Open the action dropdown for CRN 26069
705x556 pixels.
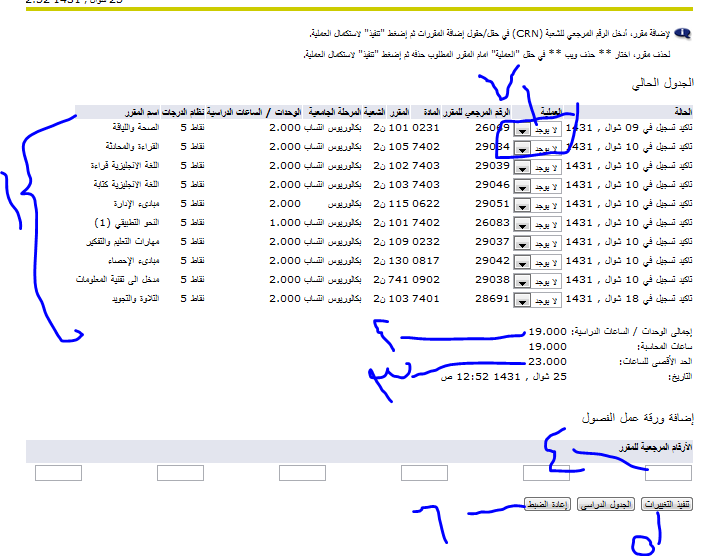pos(537,130)
